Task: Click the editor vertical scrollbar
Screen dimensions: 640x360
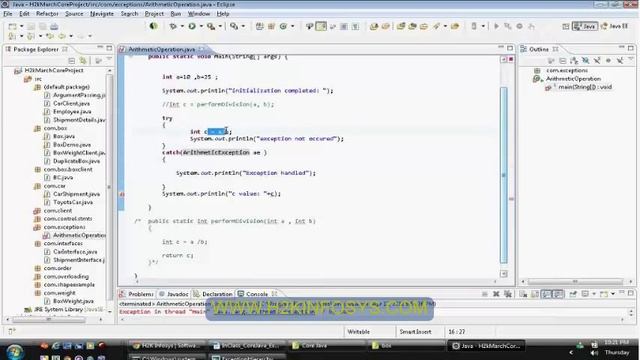Action: coord(504,175)
